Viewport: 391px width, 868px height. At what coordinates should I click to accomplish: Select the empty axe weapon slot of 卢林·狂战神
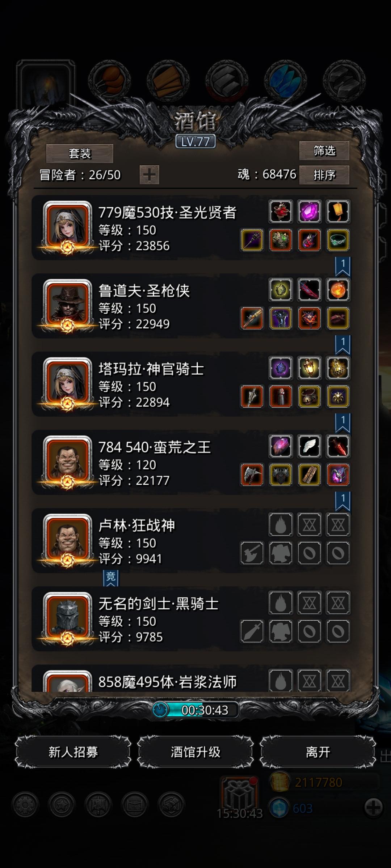tap(252, 553)
